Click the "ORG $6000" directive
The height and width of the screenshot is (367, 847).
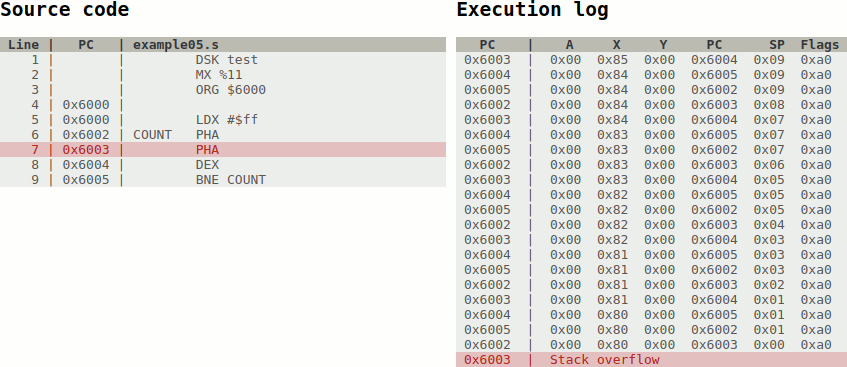231,90
